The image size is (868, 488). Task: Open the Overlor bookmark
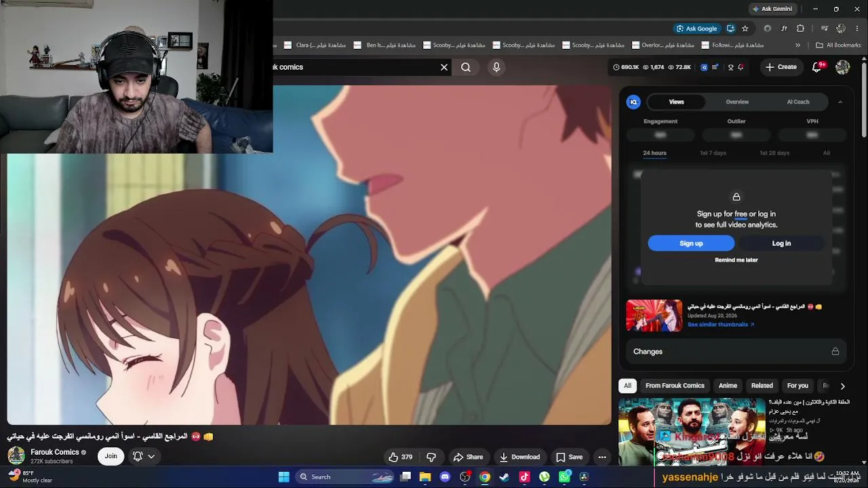click(x=663, y=45)
